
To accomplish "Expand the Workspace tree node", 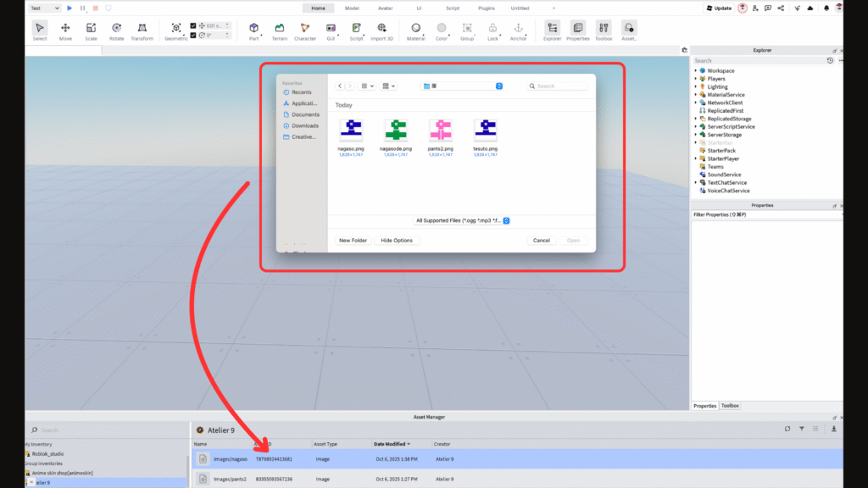I will click(x=696, y=70).
